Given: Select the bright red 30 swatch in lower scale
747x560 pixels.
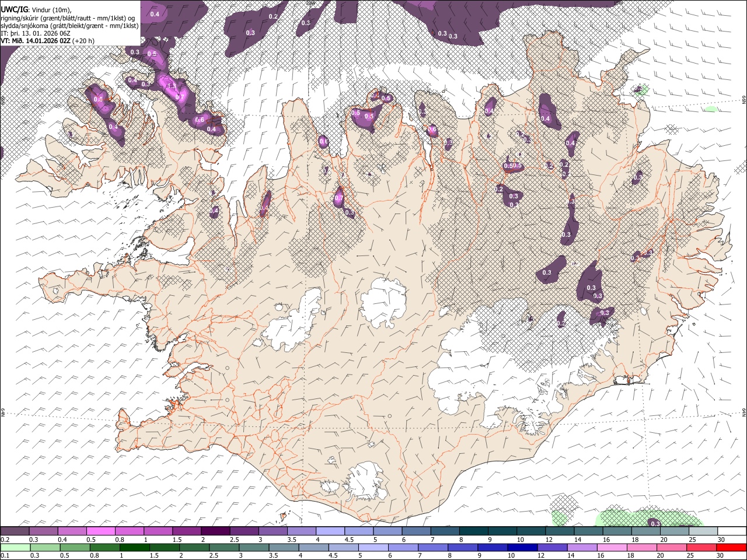Looking at the screenshot, I should coord(731,548).
